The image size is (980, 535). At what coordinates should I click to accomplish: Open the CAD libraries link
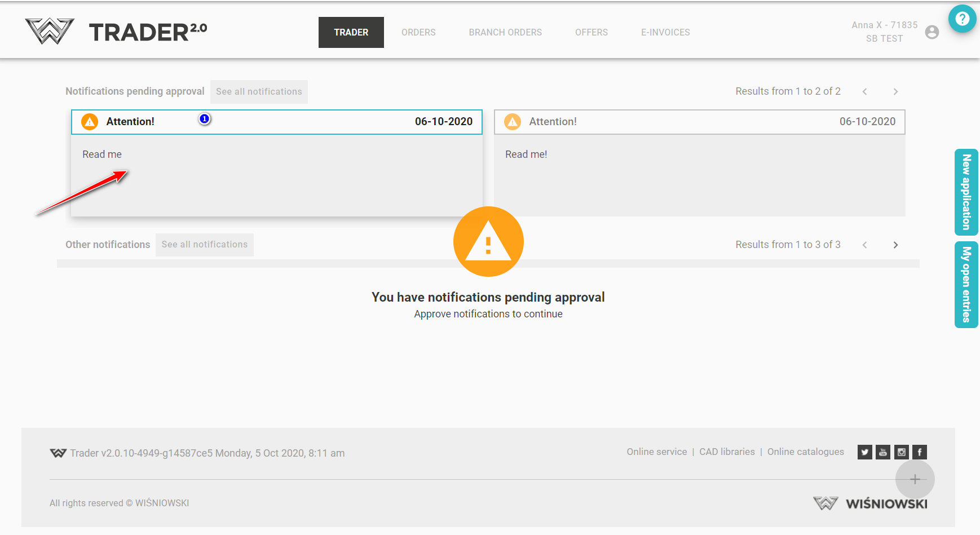click(x=727, y=452)
